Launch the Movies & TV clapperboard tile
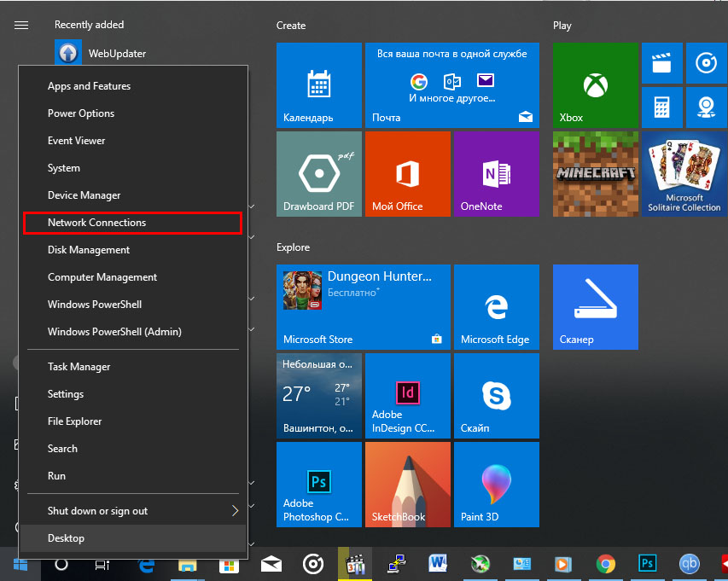This screenshot has width=728, height=581. [661, 63]
